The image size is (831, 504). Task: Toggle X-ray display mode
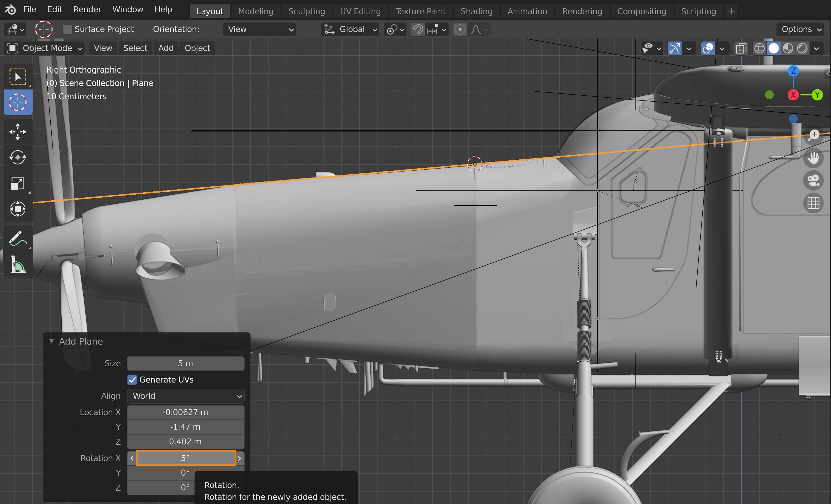pyautogui.click(x=741, y=49)
